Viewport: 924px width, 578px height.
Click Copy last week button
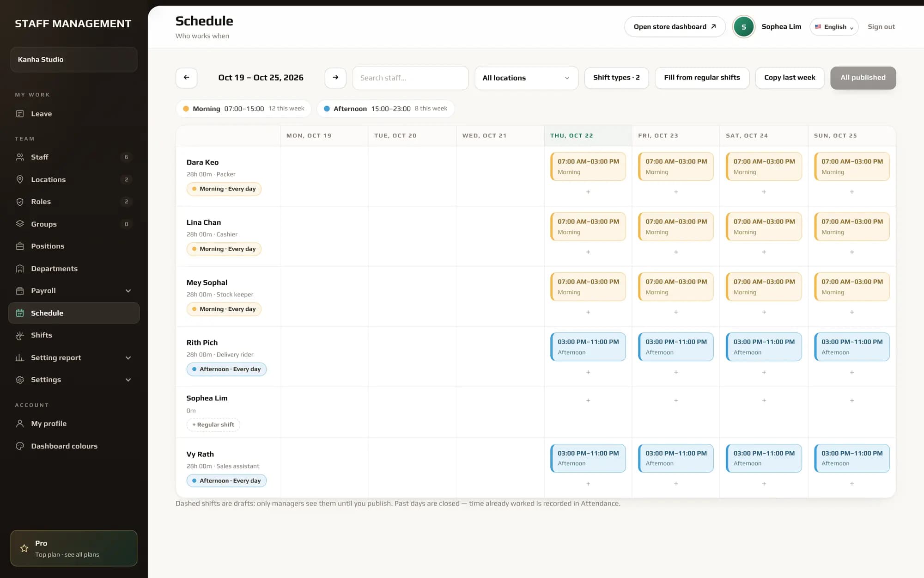click(790, 78)
